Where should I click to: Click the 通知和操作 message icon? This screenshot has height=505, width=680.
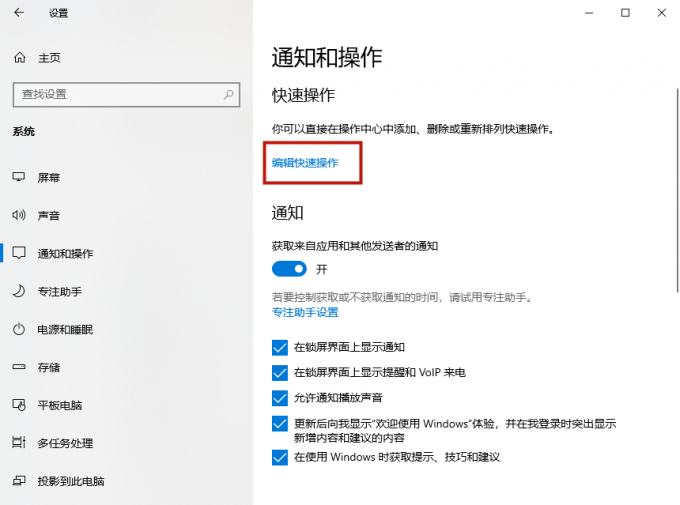pyautogui.click(x=19, y=253)
